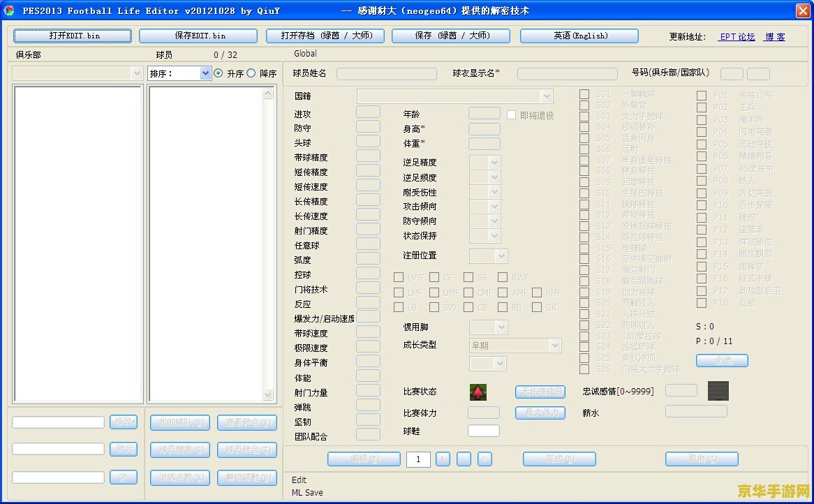Check the RB position box
Screen dimensions: 814x504
[x=503, y=307]
